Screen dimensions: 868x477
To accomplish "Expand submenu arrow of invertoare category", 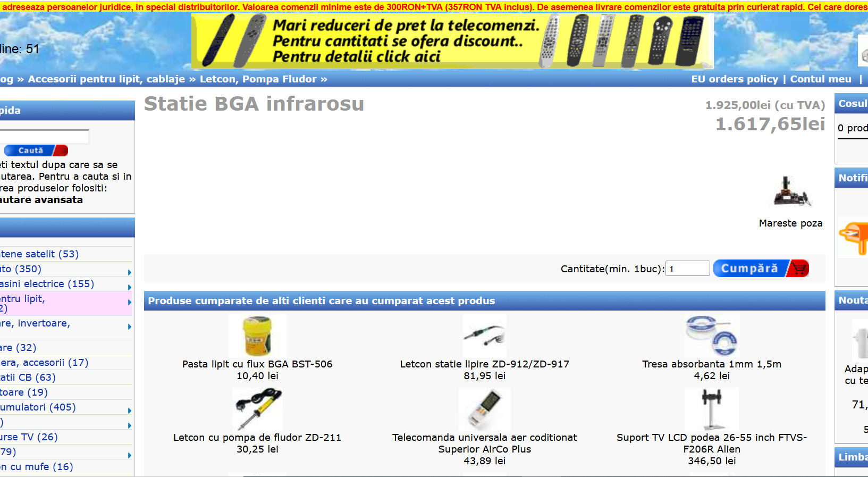I will 130,327.
